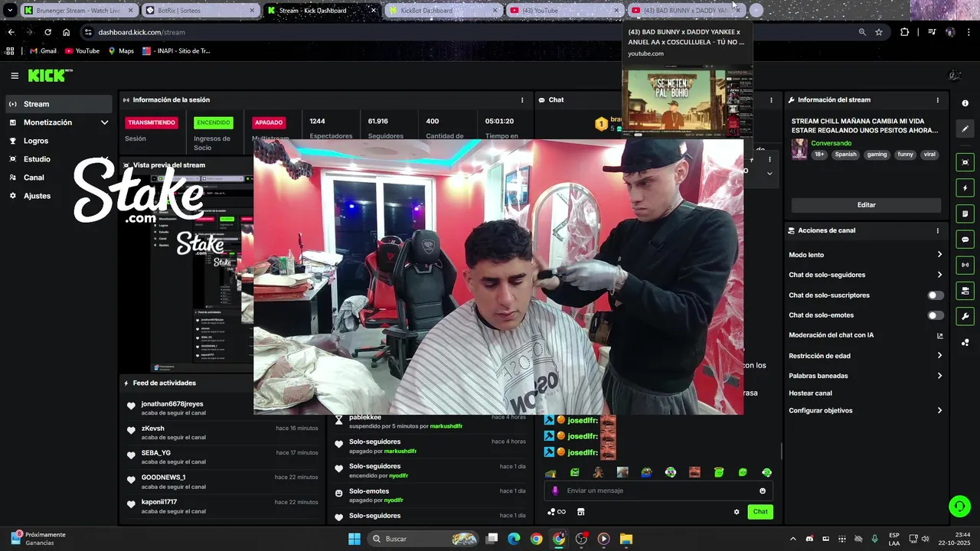Send message with green Chat button
Viewport: 980px width, 551px height.
760,512
